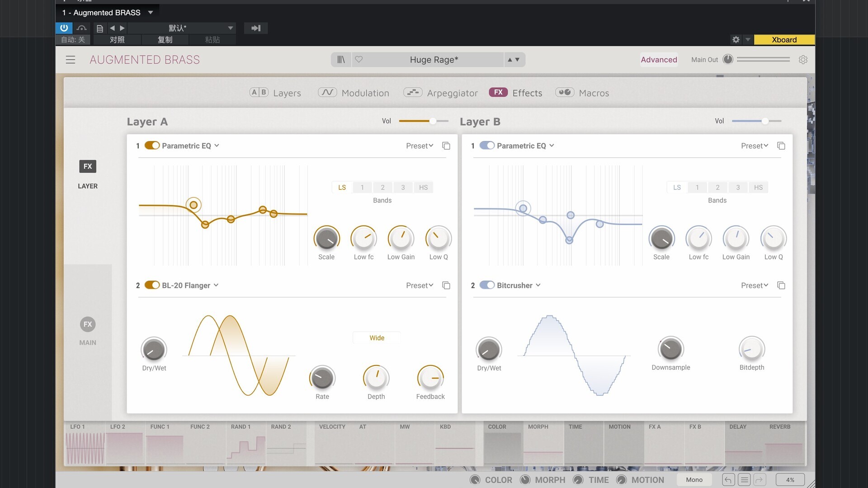Click the MORPH macro knob in bottom bar
This screenshot has width=868, height=488.
pyautogui.click(x=525, y=480)
